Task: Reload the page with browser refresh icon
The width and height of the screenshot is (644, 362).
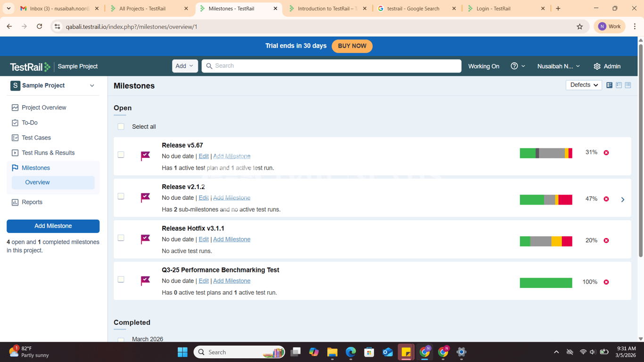Action: [40, 27]
